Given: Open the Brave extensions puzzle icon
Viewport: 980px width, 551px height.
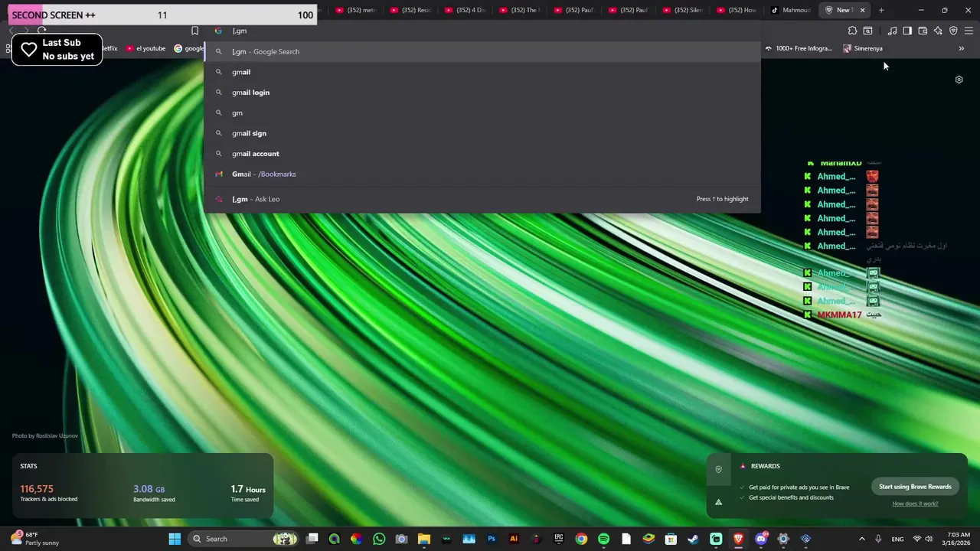Looking at the screenshot, I should click(852, 31).
